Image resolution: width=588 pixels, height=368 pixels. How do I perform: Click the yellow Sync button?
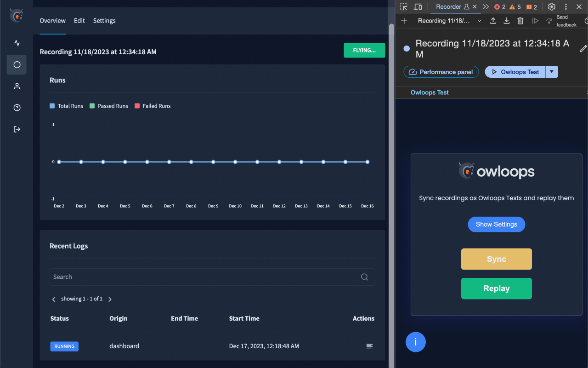coord(497,259)
